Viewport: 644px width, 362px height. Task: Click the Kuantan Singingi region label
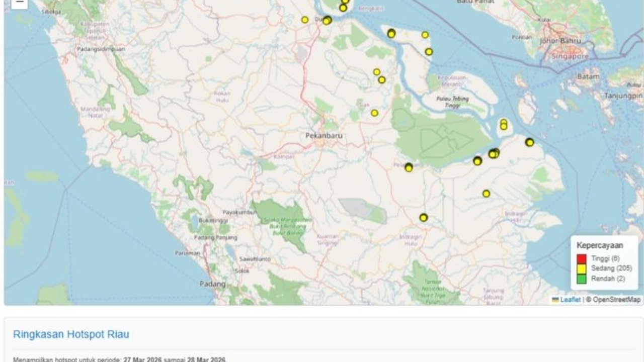coord(328,240)
